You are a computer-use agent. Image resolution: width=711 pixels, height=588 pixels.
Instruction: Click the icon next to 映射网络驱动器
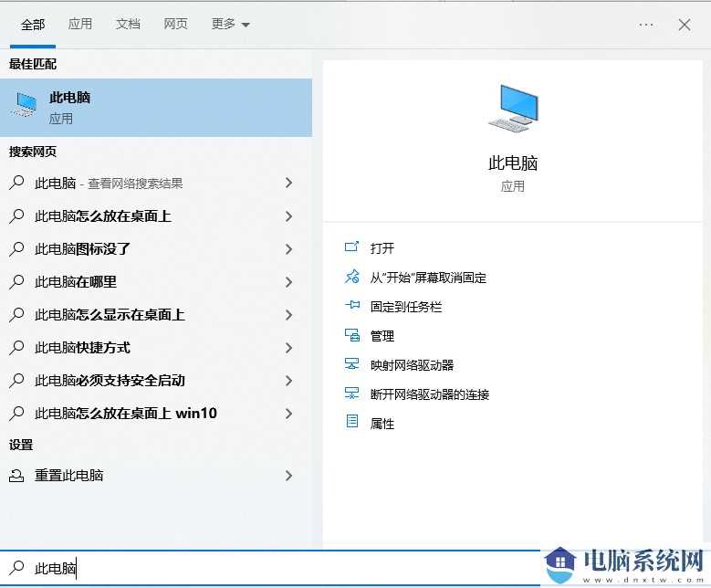pos(352,364)
